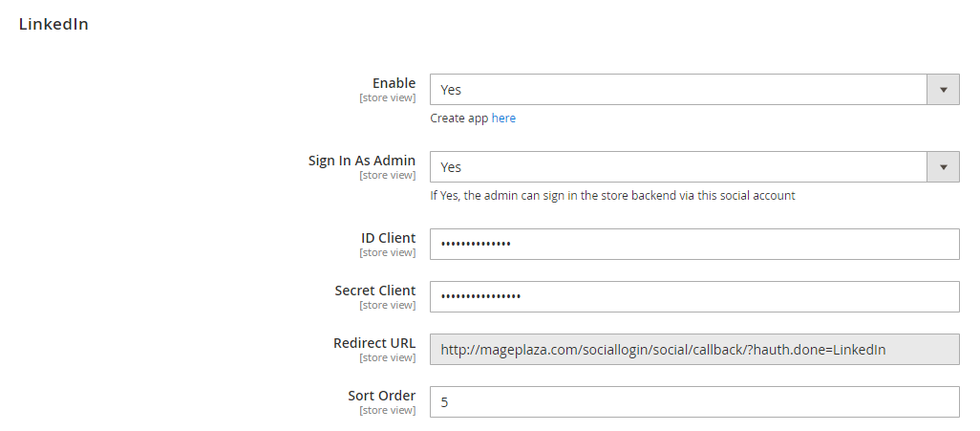Click the "Create app" hint text
Image resolution: width=980 pixels, height=431 pixels.
pyautogui.click(x=459, y=119)
